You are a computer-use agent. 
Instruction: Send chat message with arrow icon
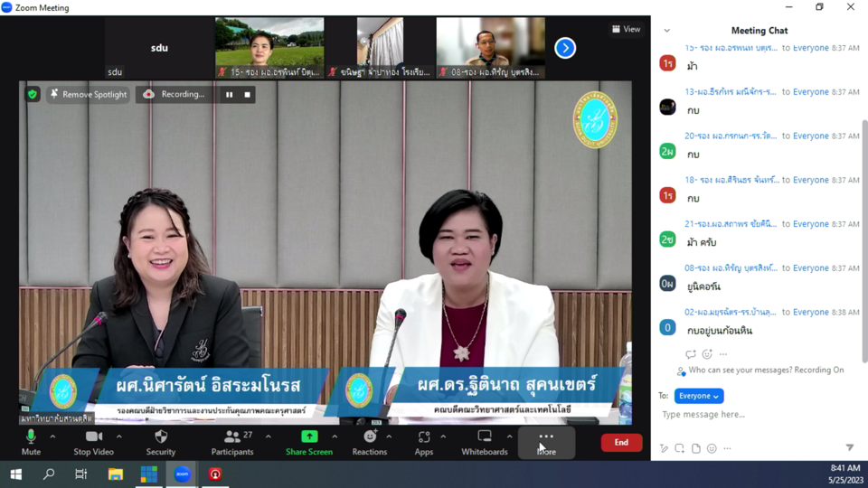pos(849,448)
